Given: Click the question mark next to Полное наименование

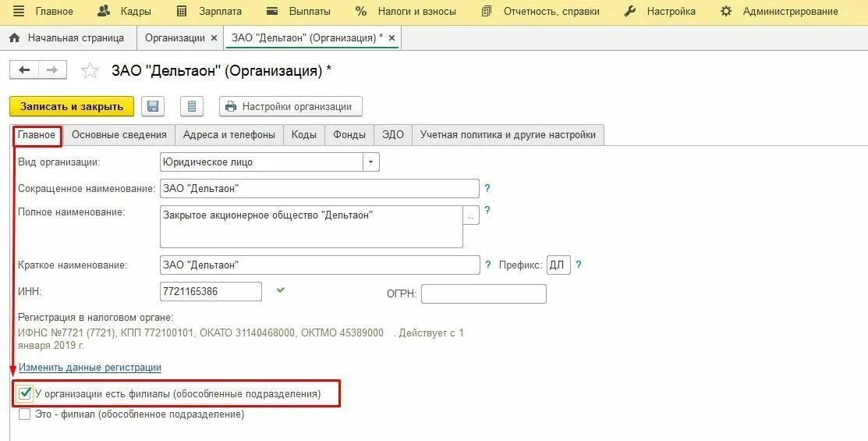Looking at the screenshot, I should point(487,211).
